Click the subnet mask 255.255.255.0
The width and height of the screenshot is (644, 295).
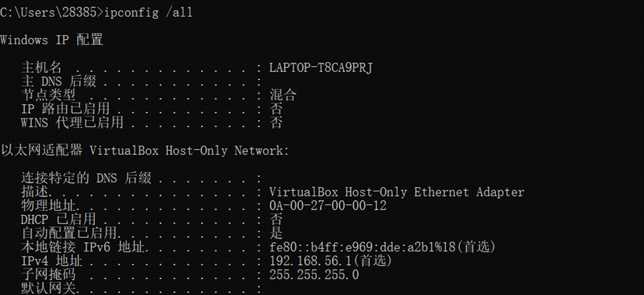pyautogui.click(x=313, y=274)
